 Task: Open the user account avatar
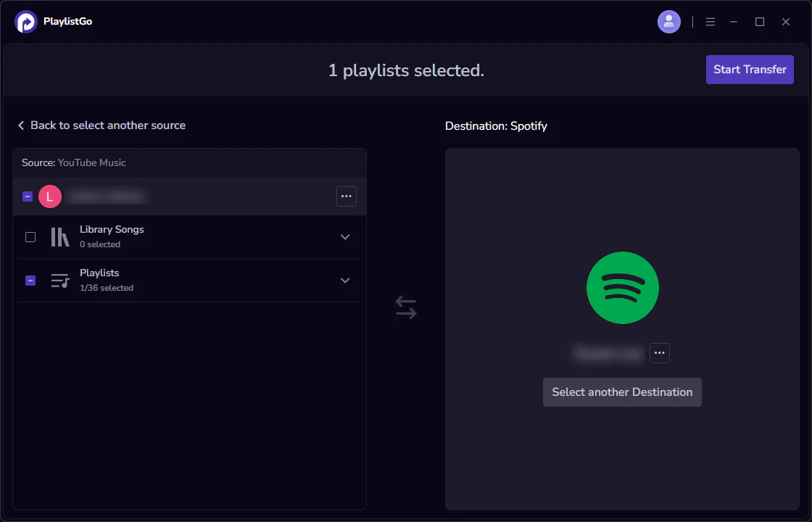669,22
